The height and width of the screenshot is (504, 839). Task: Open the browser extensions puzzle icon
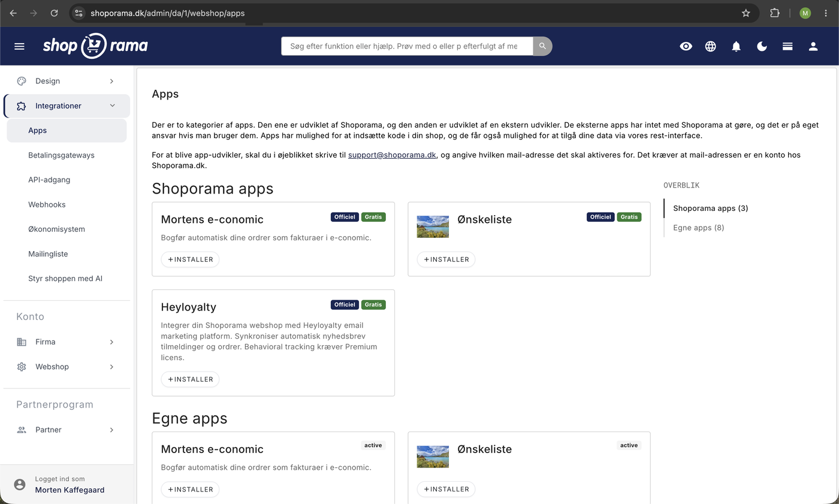click(775, 13)
